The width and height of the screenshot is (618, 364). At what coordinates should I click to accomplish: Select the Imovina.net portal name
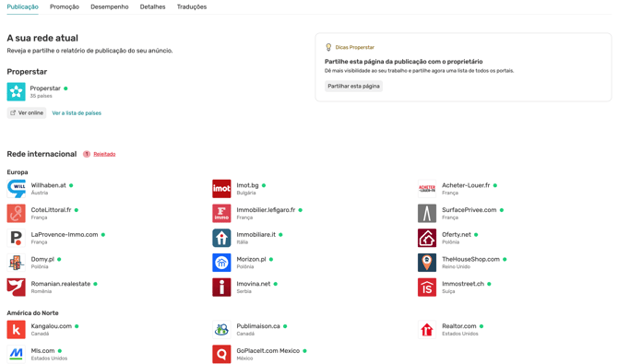tap(254, 284)
